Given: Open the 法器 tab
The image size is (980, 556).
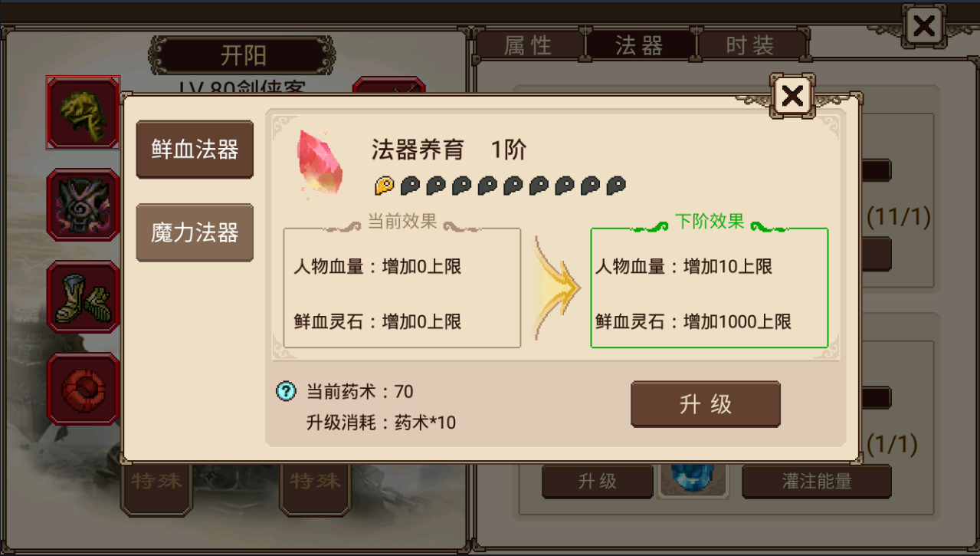Looking at the screenshot, I should (640, 45).
